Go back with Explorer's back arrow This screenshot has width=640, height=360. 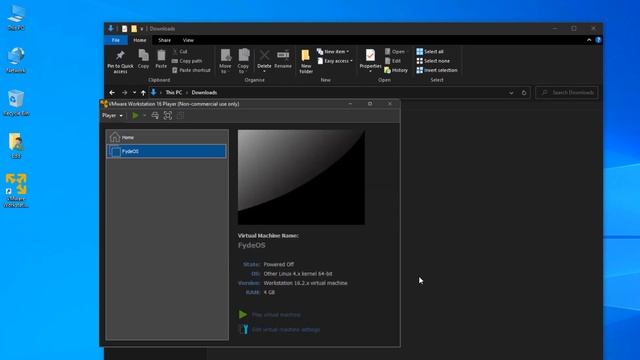112,93
